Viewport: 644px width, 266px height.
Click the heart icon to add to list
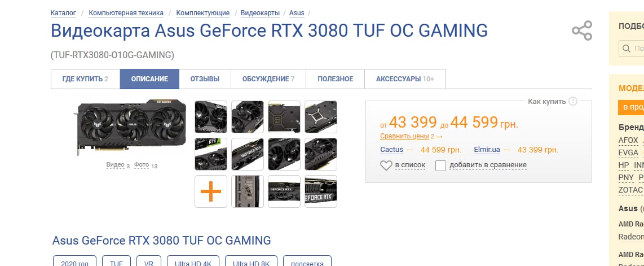click(386, 165)
